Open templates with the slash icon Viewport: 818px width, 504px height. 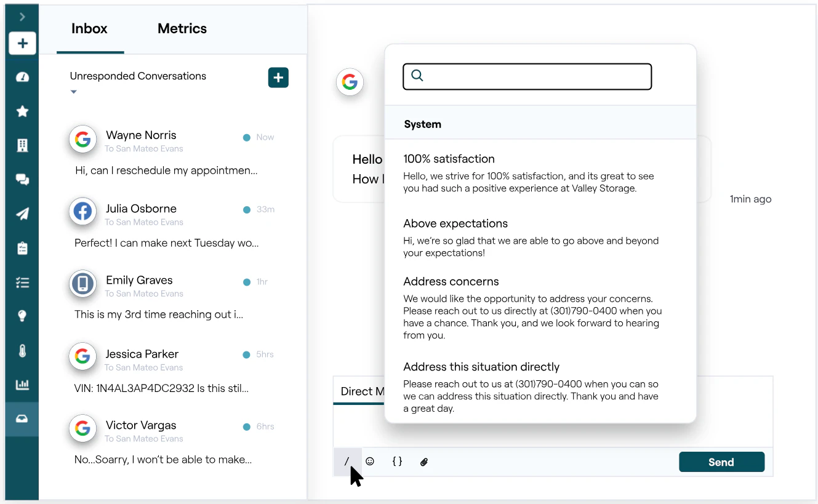click(347, 461)
